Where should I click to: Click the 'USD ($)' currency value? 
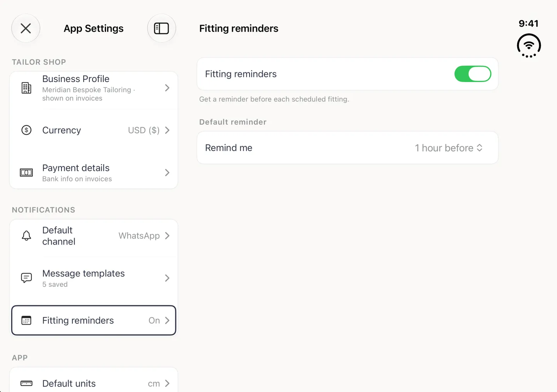point(144,130)
